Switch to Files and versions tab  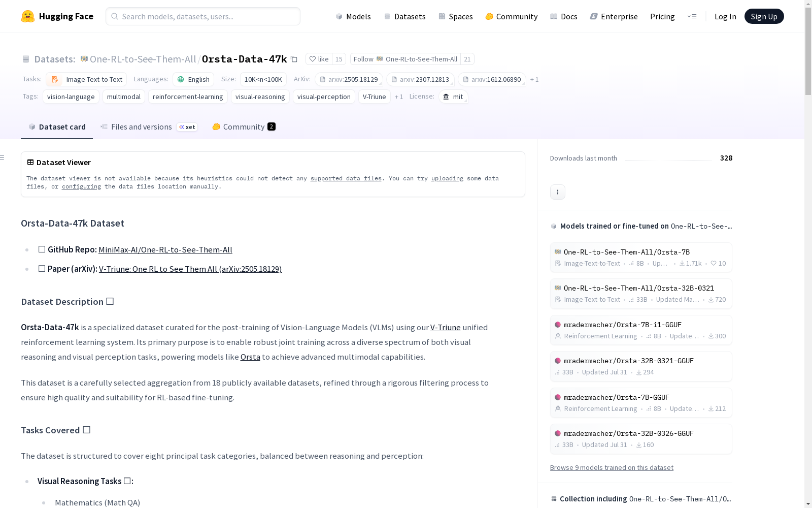tap(149, 127)
